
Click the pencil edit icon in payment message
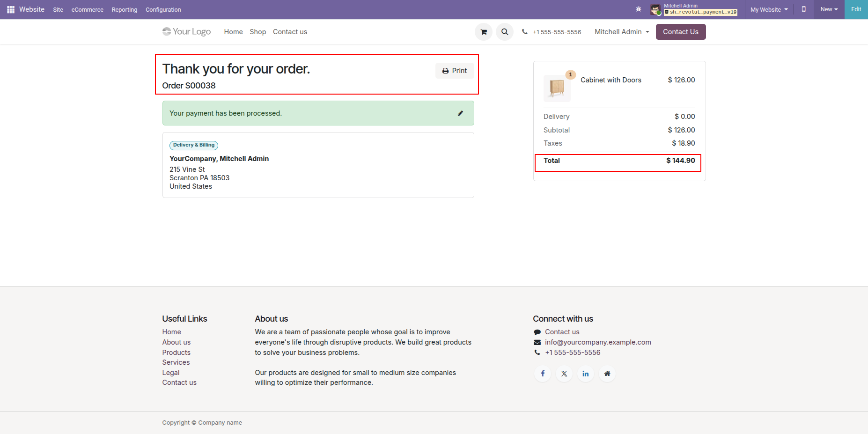(x=460, y=113)
